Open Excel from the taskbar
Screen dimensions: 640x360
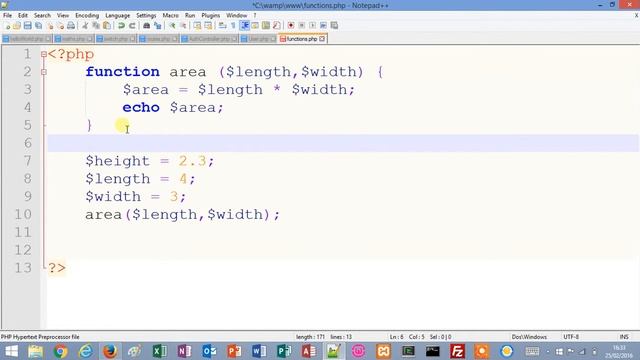click(160, 351)
